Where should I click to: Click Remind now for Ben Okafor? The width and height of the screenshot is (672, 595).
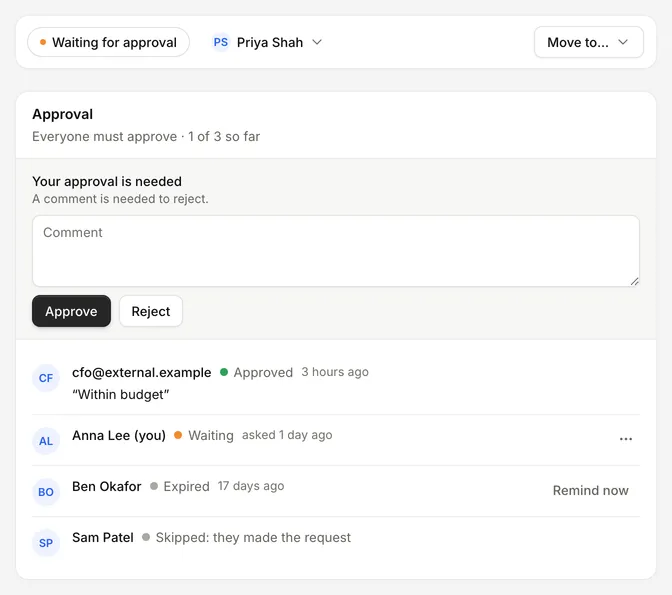point(591,490)
